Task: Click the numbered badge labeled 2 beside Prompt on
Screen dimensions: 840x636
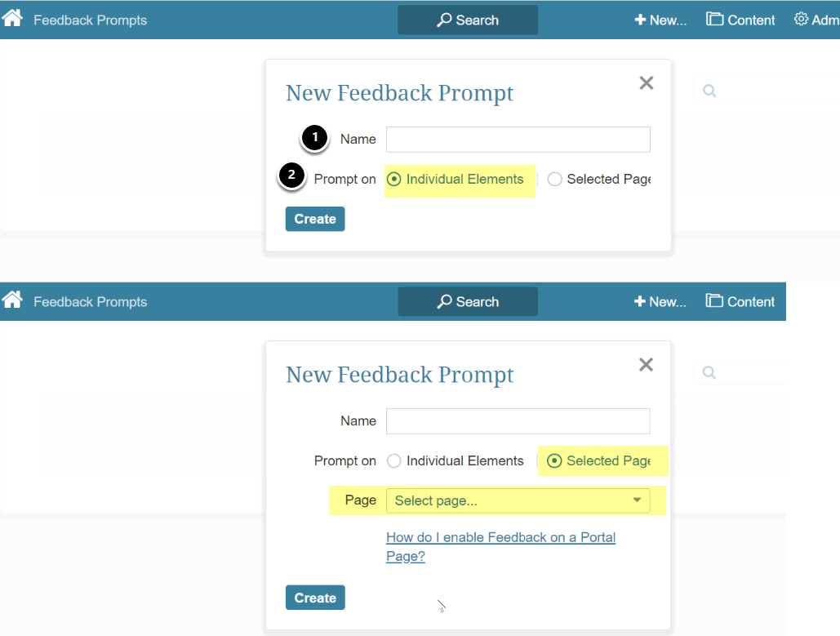Action: (x=291, y=176)
